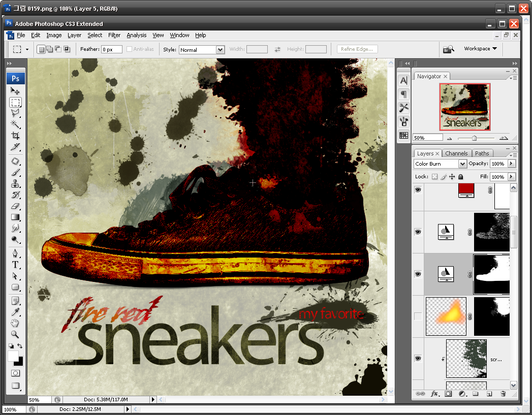Select the Crop tool
The height and width of the screenshot is (415, 532).
point(15,136)
